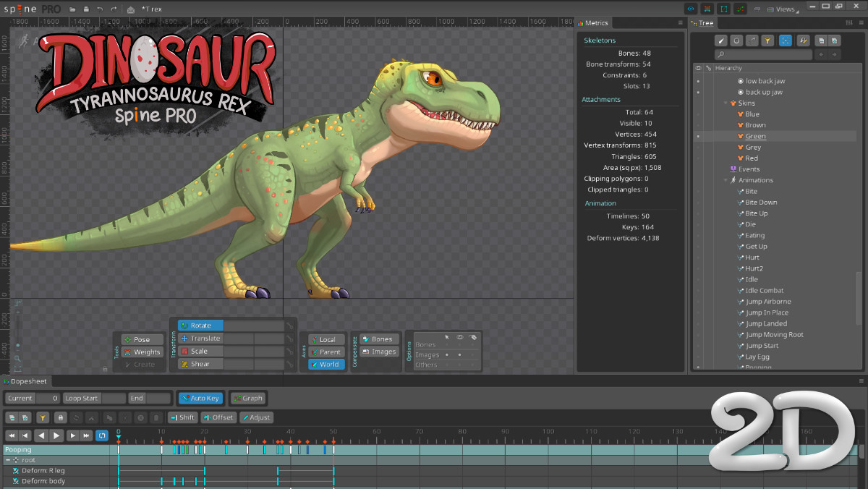Click the bounding-box selection icon in the top toolbar
Viewport: 868px width, 489px height.
(x=723, y=9)
